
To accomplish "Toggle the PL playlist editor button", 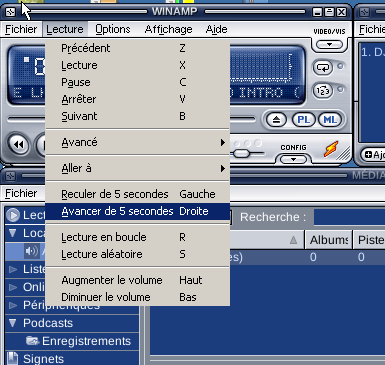I will (x=303, y=120).
